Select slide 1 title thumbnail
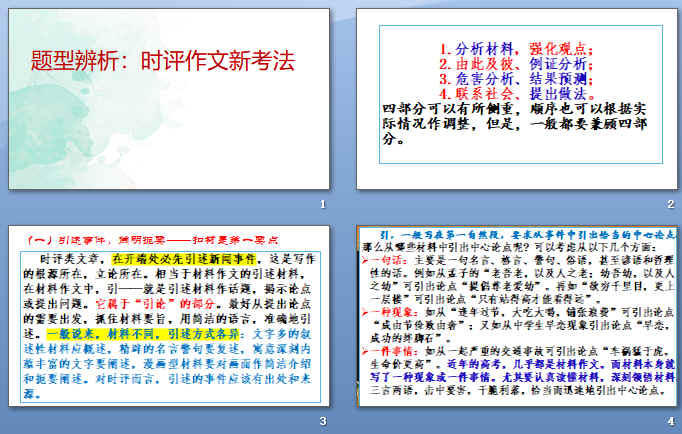 click(x=169, y=98)
